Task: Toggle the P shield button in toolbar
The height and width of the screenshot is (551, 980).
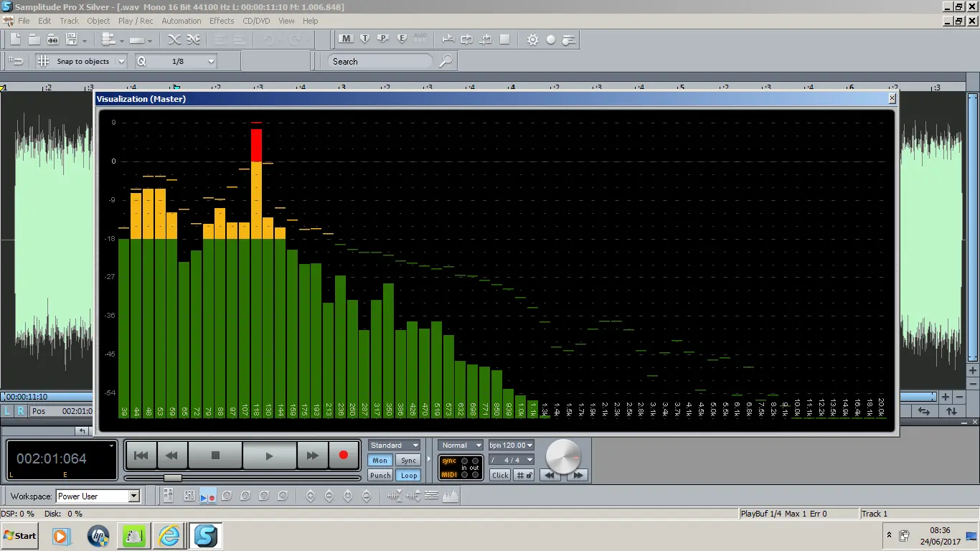Action: pos(383,39)
